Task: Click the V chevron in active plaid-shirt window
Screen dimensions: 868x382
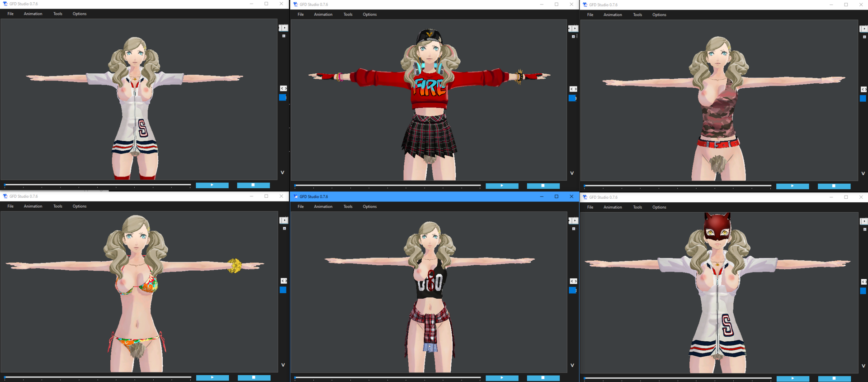Action: (x=572, y=365)
